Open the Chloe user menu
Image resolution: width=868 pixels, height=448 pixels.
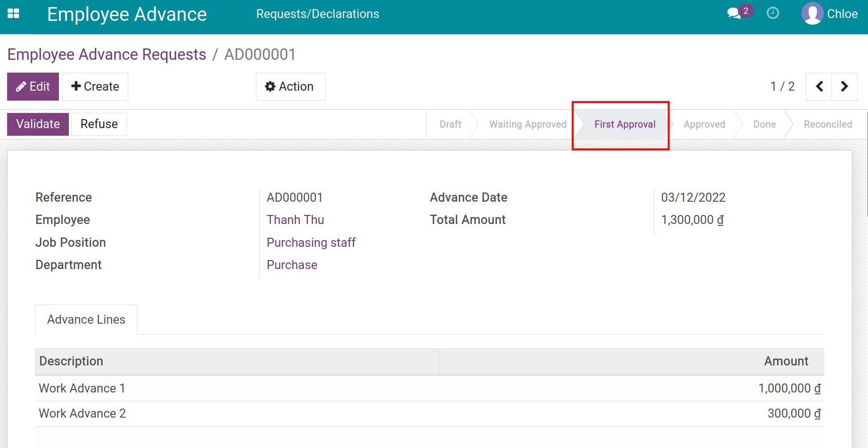pyautogui.click(x=842, y=14)
